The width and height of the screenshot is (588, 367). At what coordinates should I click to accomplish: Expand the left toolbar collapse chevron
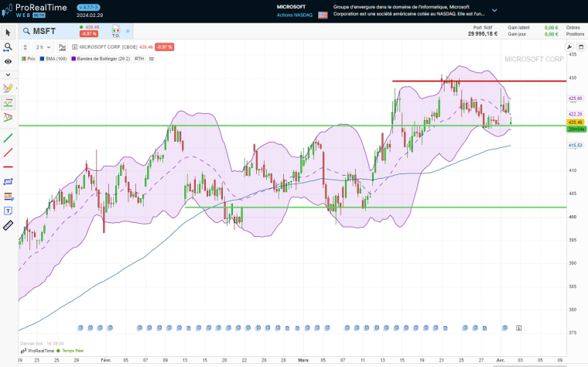pyautogui.click(x=8, y=74)
